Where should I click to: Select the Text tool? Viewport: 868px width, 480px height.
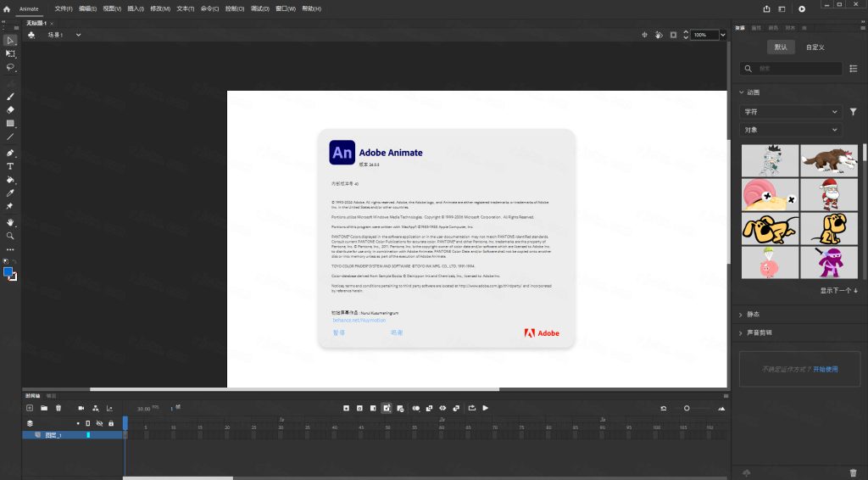point(11,166)
